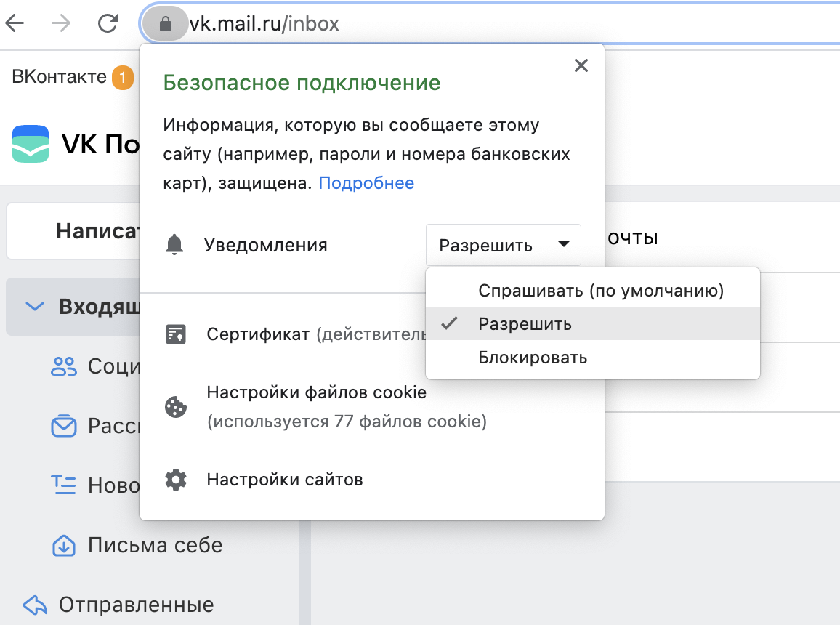
Task: Click the padlock site info icon
Action: (166, 23)
